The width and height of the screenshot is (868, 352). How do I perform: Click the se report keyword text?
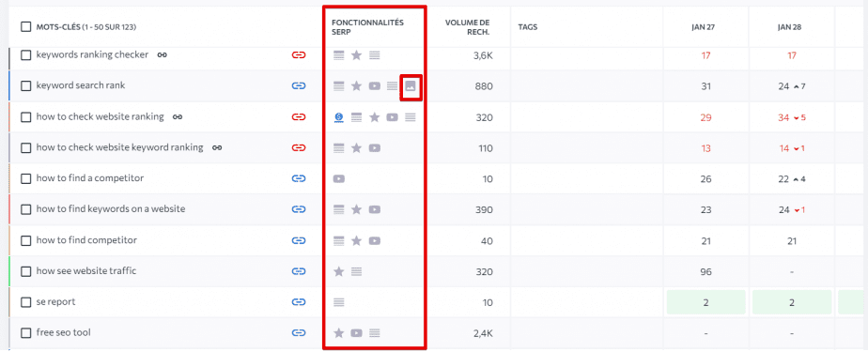click(x=56, y=302)
